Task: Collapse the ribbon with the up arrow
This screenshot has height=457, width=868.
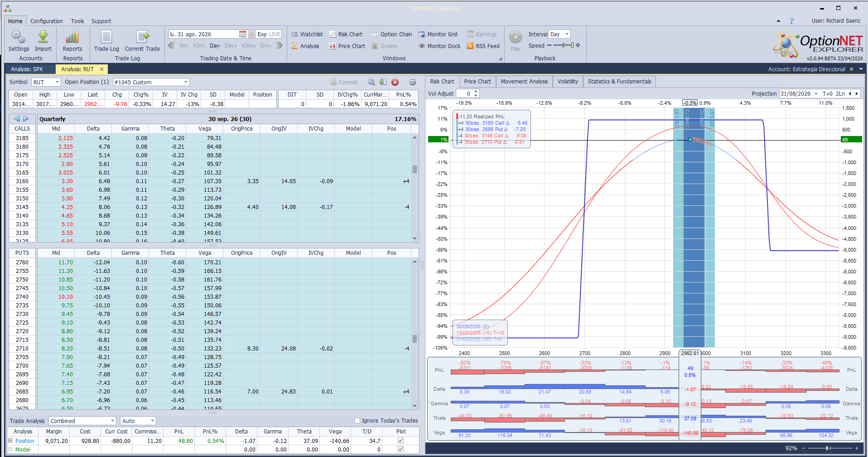Action: click(x=778, y=21)
